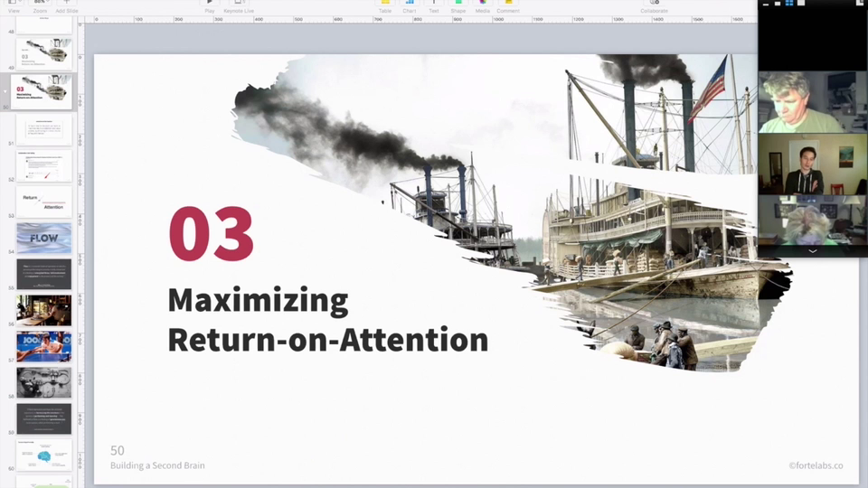Open the Zoom percentage dropdown
This screenshot has width=868, height=488.
point(40,5)
